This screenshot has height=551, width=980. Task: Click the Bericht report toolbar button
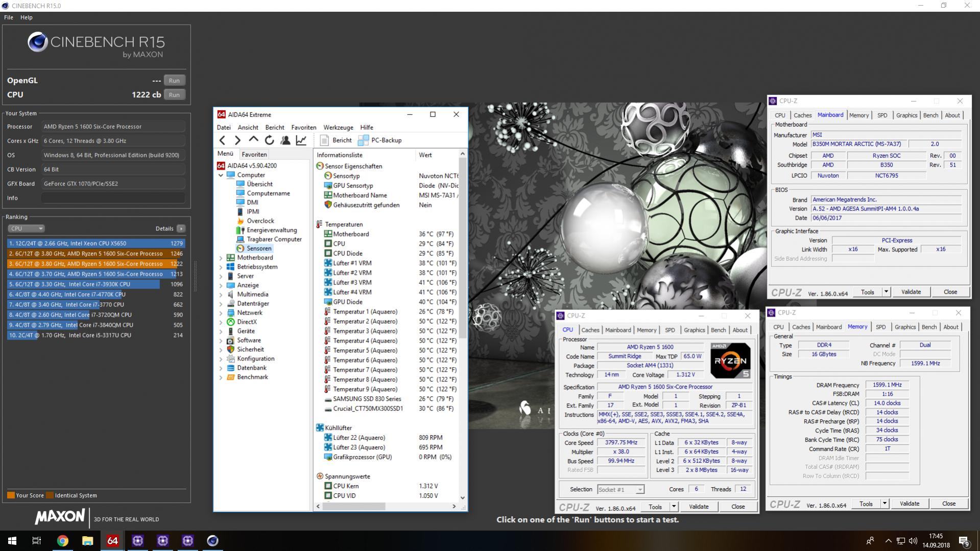click(336, 140)
